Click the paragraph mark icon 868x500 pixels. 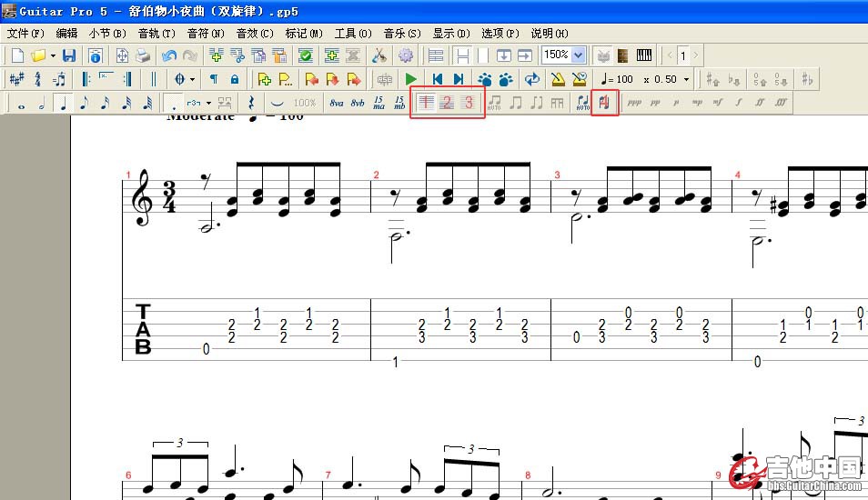point(214,79)
